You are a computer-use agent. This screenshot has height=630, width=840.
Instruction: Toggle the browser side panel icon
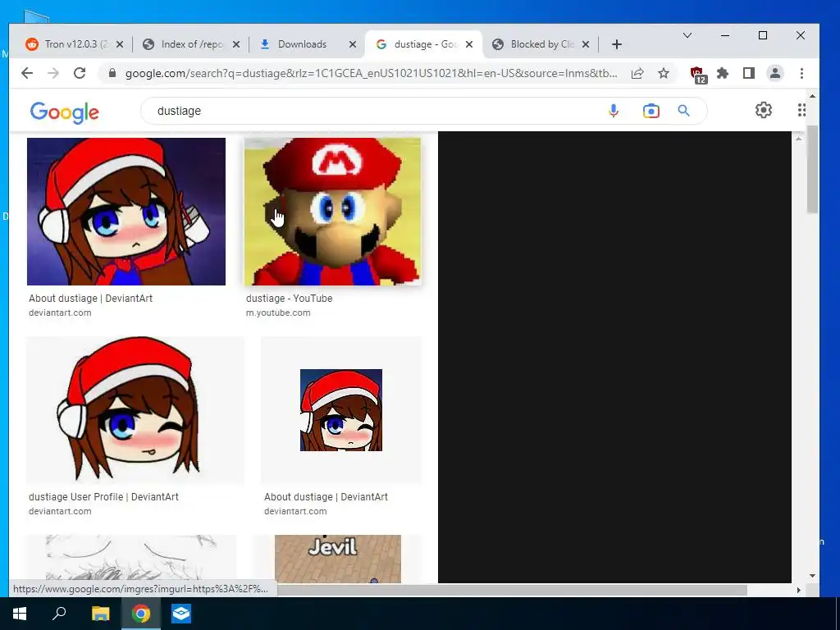[749, 73]
